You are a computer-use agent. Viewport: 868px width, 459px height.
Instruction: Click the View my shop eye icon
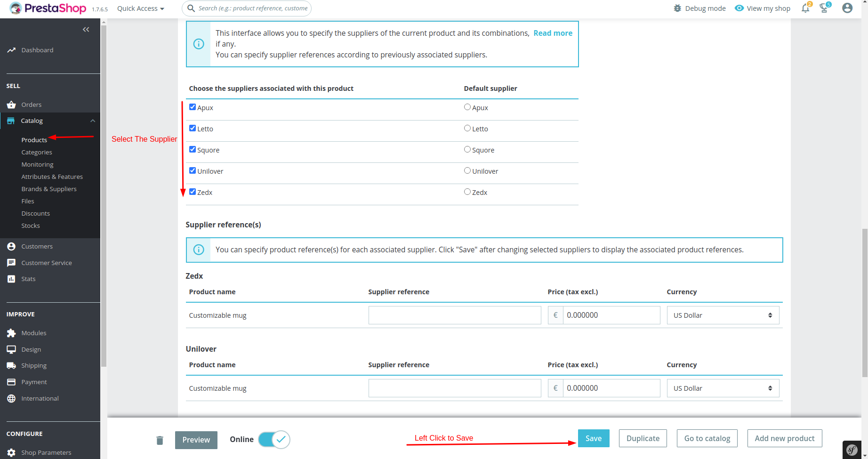739,8
